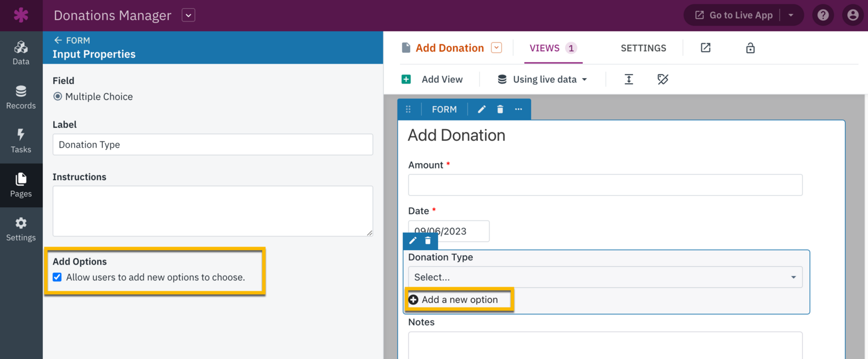This screenshot has width=868, height=359.
Task: Open the Donation Type Select dropdown
Action: point(605,277)
